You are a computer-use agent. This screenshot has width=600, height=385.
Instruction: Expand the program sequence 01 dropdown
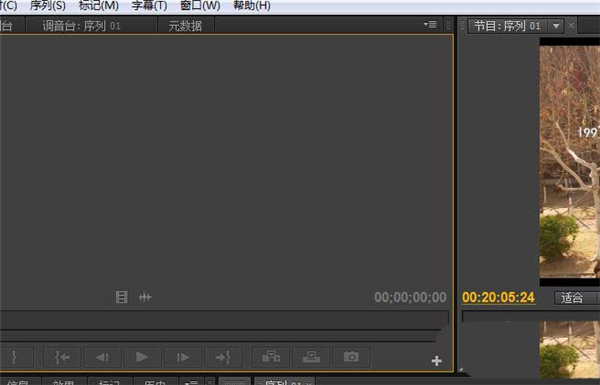[x=556, y=26]
